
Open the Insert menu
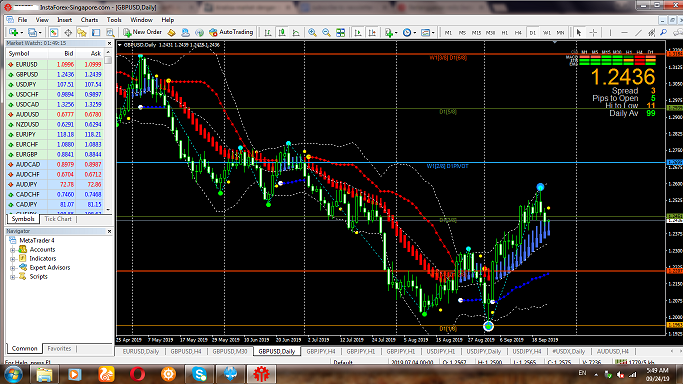[x=64, y=20]
